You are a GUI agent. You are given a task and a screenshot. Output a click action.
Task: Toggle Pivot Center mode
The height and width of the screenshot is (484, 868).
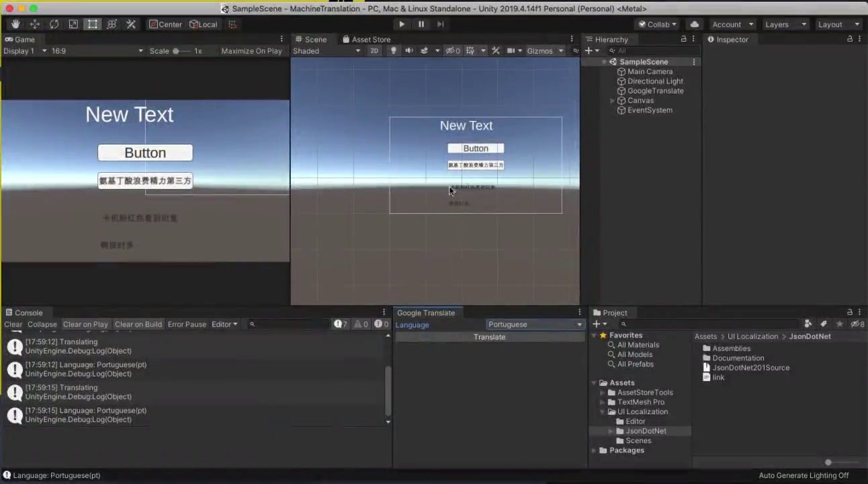(165, 24)
